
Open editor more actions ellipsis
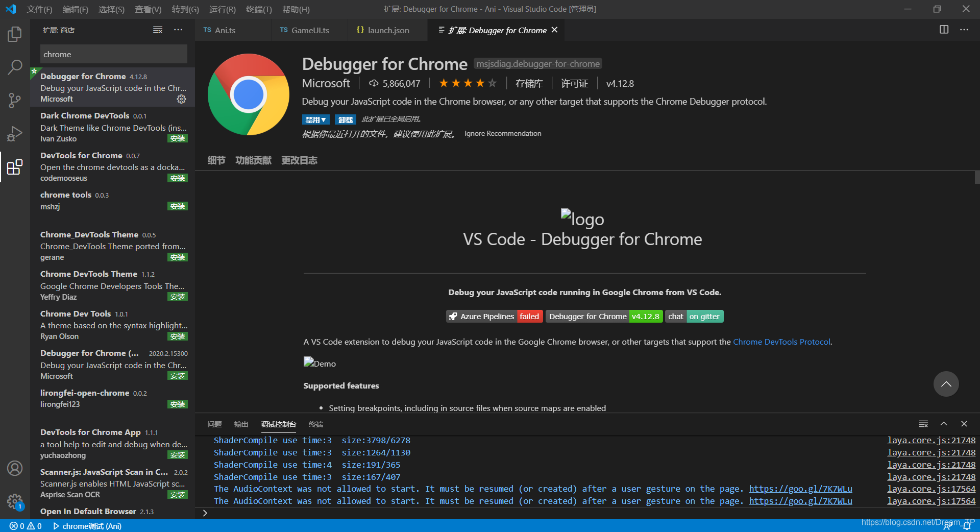point(964,30)
